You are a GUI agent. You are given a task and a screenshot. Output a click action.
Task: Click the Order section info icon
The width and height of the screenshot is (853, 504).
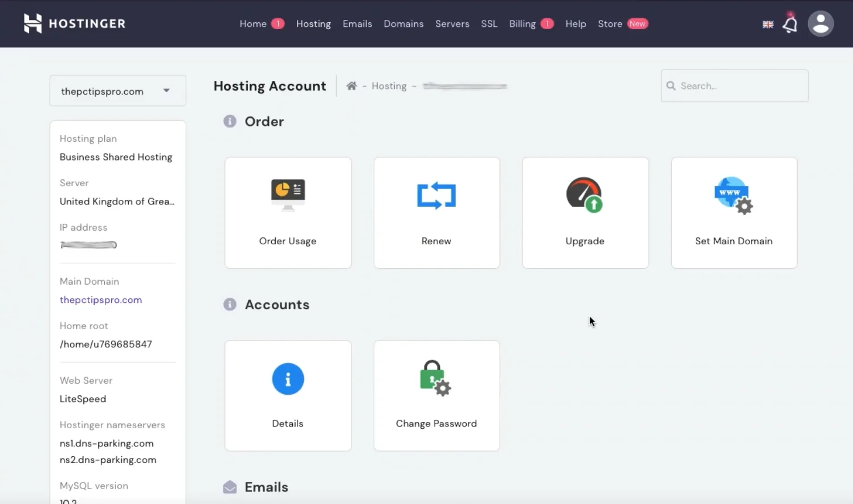[x=230, y=121]
